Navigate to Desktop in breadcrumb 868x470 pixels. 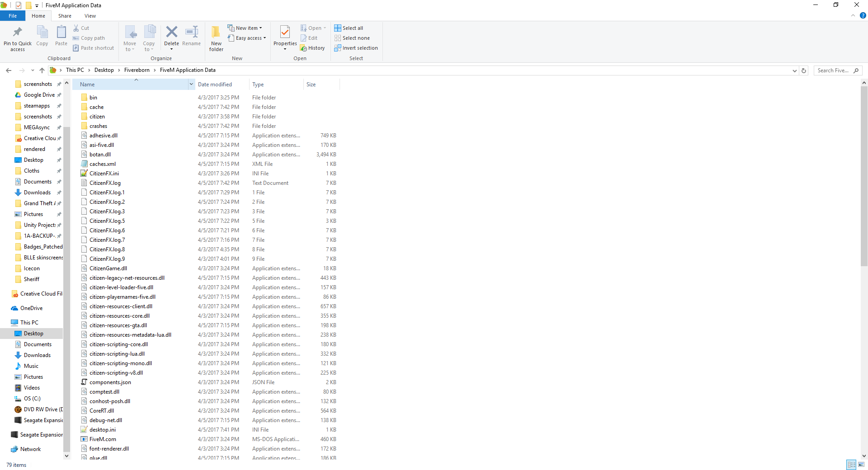pos(104,70)
